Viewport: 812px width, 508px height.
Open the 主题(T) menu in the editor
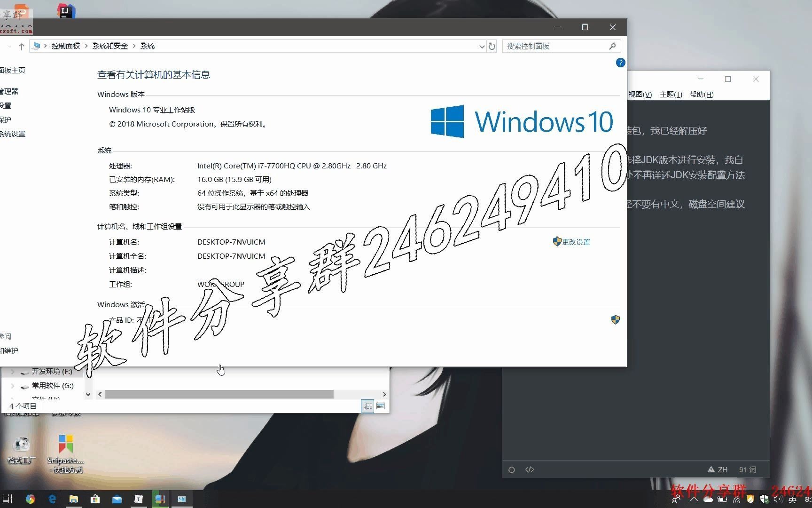(671, 95)
